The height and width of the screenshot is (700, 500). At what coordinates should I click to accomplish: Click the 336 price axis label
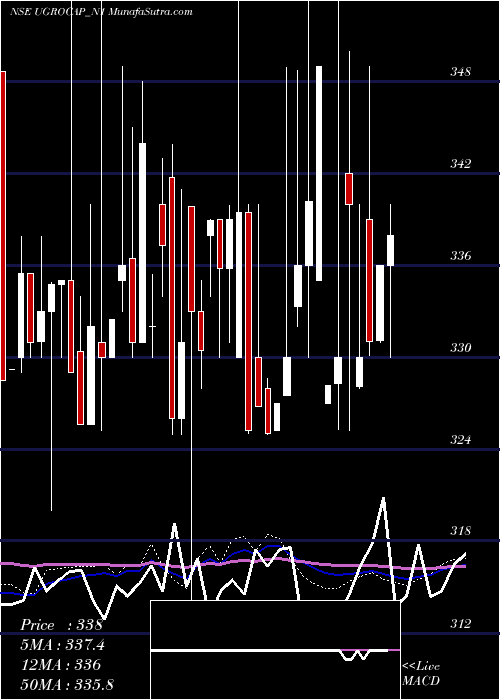[459, 256]
